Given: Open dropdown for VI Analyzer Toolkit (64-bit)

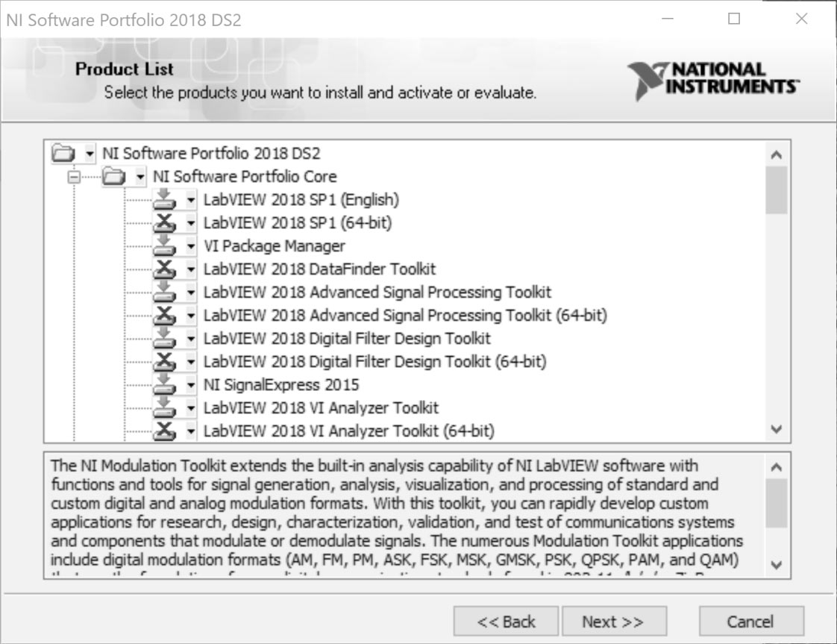Looking at the screenshot, I should click(x=191, y=431).
